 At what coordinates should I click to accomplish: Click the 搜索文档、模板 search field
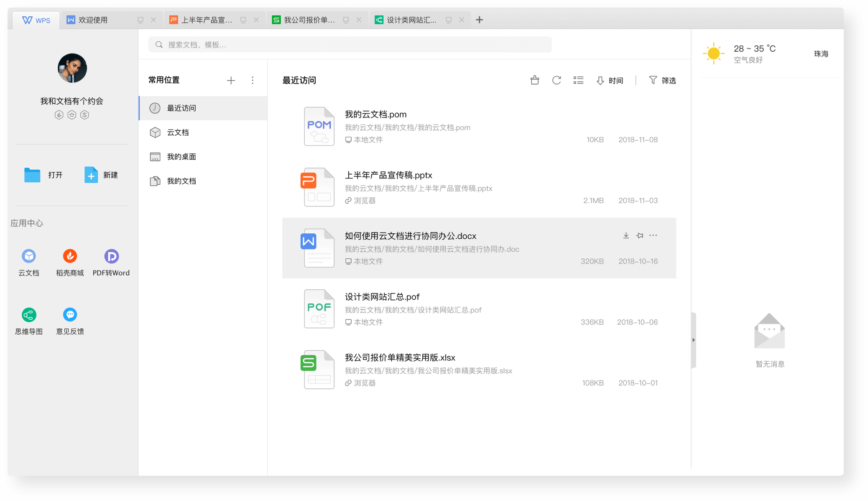point(350,45)
